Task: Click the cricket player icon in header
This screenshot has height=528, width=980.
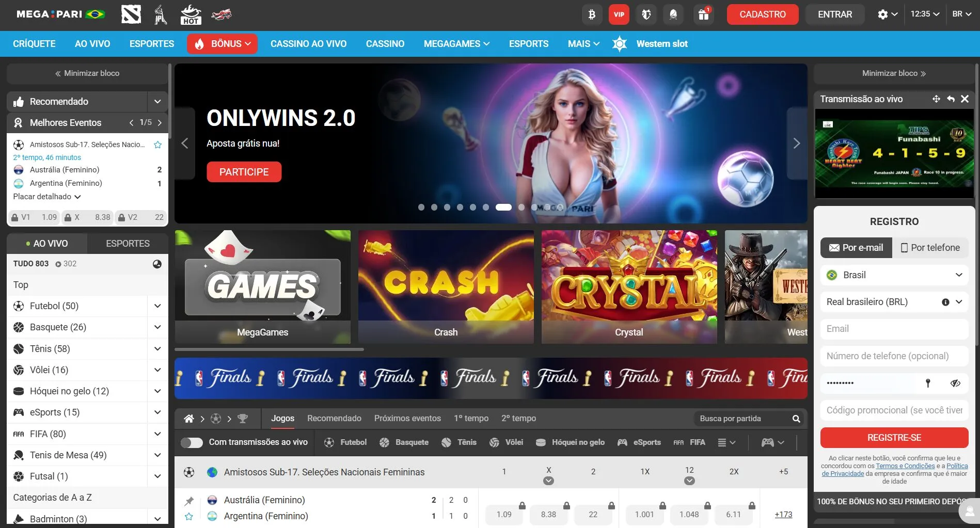Action: point(161,14)
